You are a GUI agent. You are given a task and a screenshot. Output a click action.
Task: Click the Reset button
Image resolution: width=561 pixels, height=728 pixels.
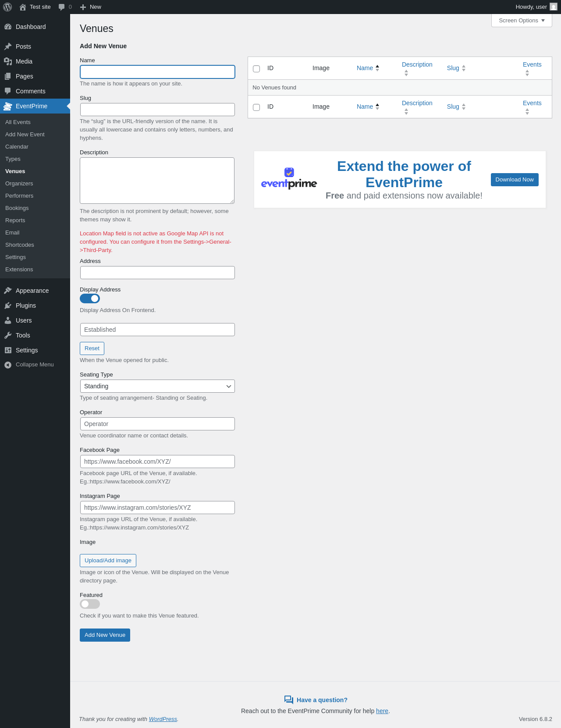[x=92, y=348]
